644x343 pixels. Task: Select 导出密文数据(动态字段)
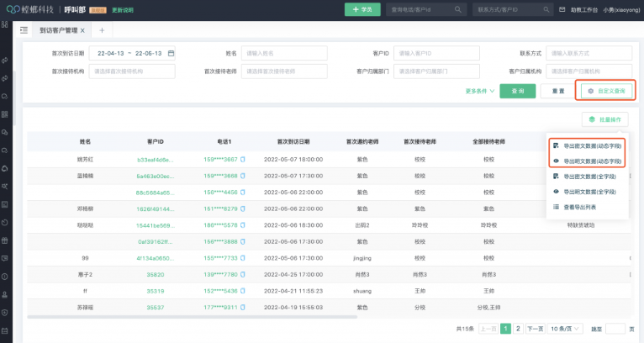click(588, 145)
